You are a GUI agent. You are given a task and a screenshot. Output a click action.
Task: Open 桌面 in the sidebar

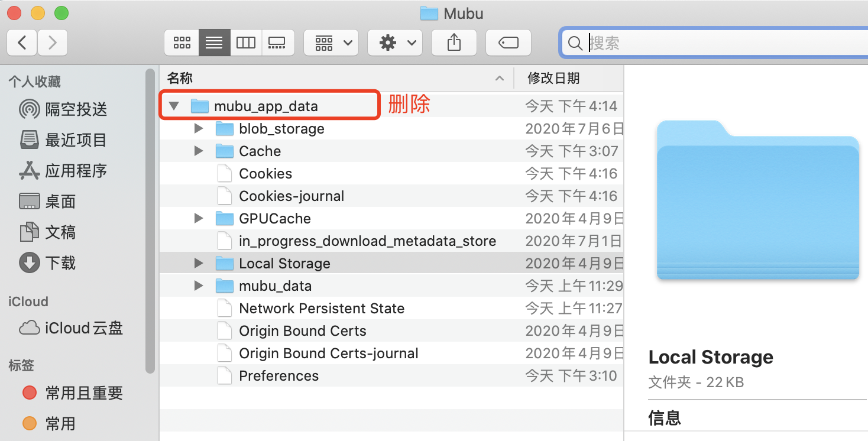47,202
